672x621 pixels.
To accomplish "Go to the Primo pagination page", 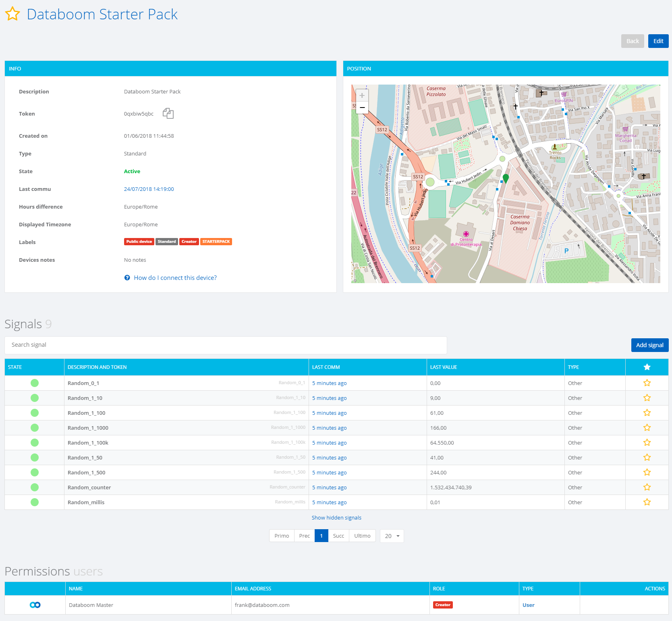I will tap(282, 536).
